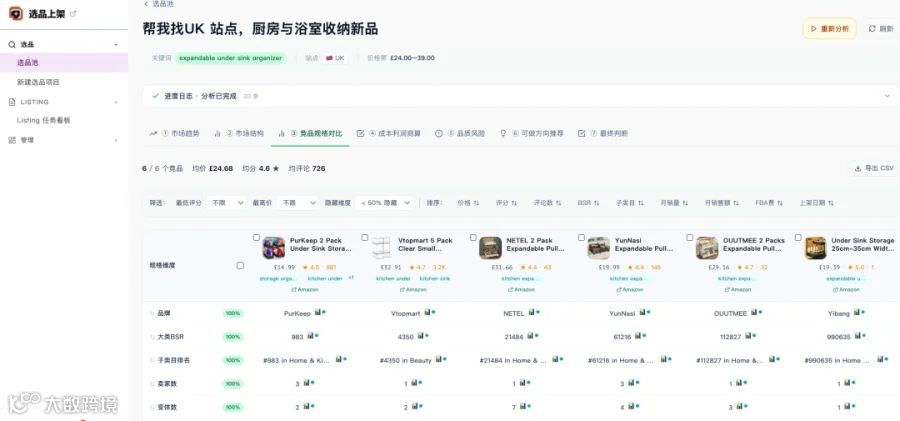
Task: Switch to ② 市场结构 tab
Action: pos(239,133)
